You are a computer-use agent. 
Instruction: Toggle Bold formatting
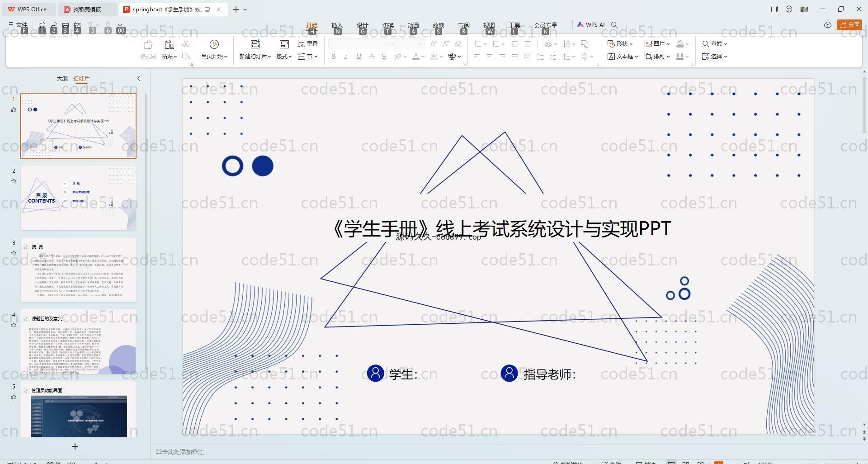(x=334, y=57)
